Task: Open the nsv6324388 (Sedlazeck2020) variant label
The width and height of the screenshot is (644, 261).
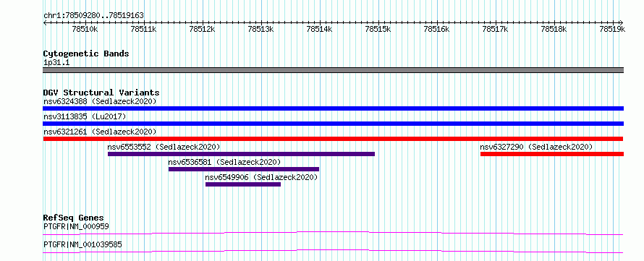Action: (x=100, y=101)
